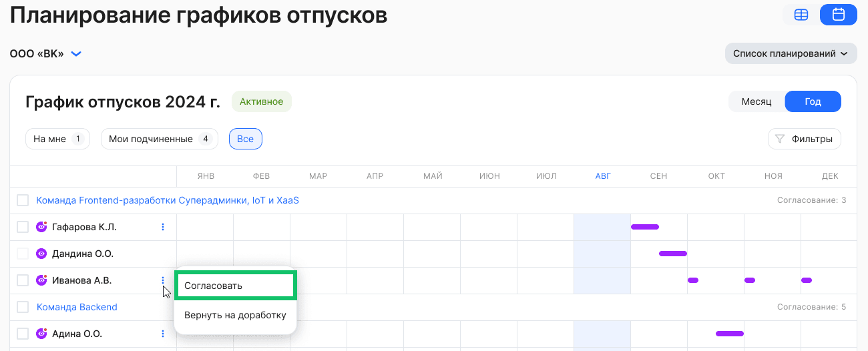
Task: Click the ЯНВ month column header
Action: pos(206,176)
